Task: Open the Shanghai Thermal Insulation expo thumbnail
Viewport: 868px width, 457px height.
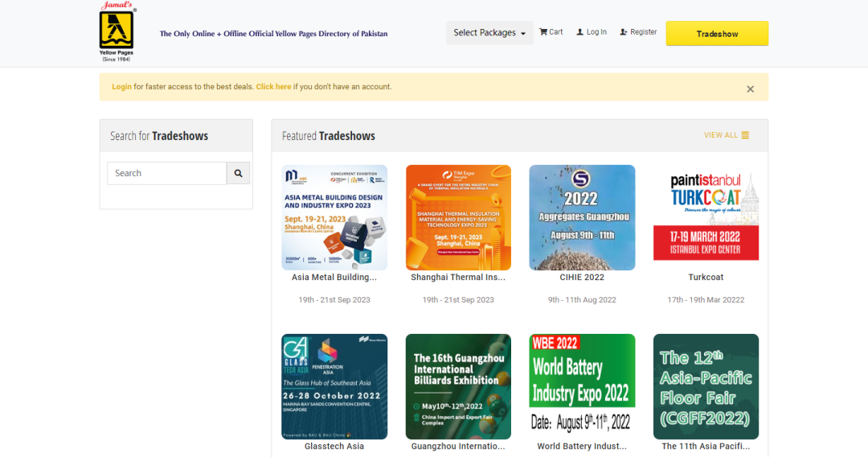Action: 458,217
